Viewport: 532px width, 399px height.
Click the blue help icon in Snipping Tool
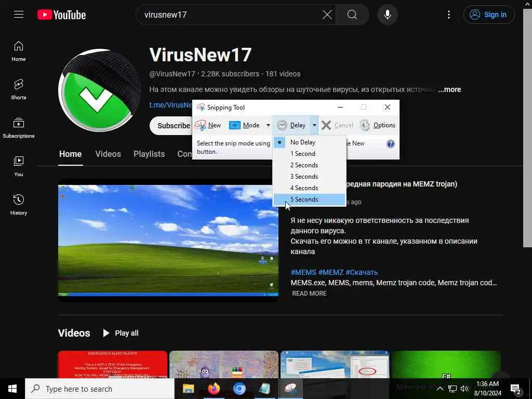click(391, 144)
